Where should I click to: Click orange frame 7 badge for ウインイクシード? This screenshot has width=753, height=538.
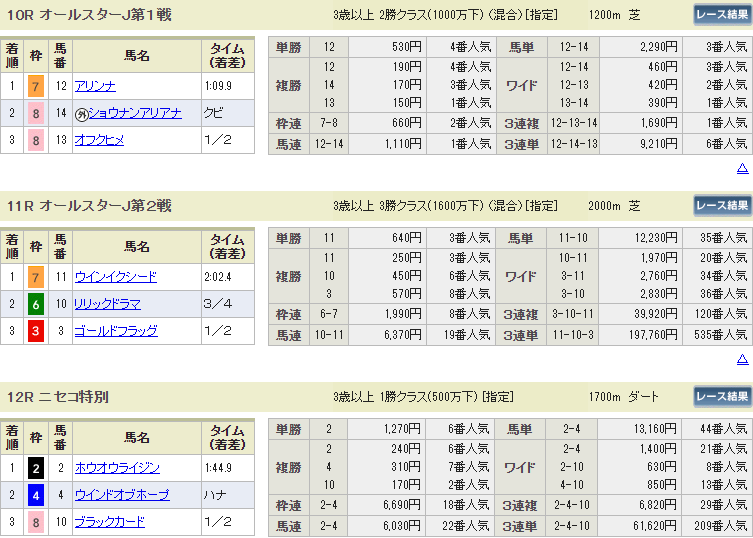pyautogui.click(x=36, y=277)
